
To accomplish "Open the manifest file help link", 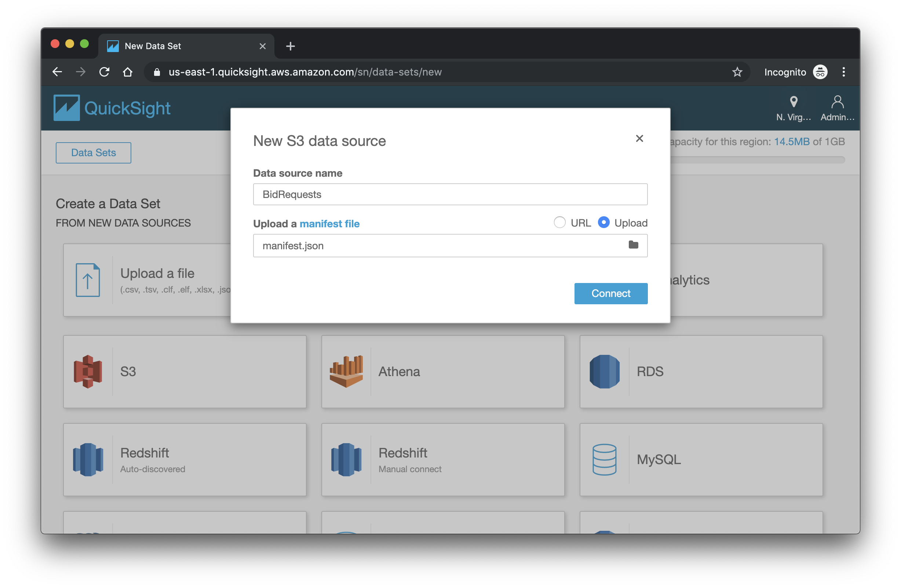I will pos(329,224).
